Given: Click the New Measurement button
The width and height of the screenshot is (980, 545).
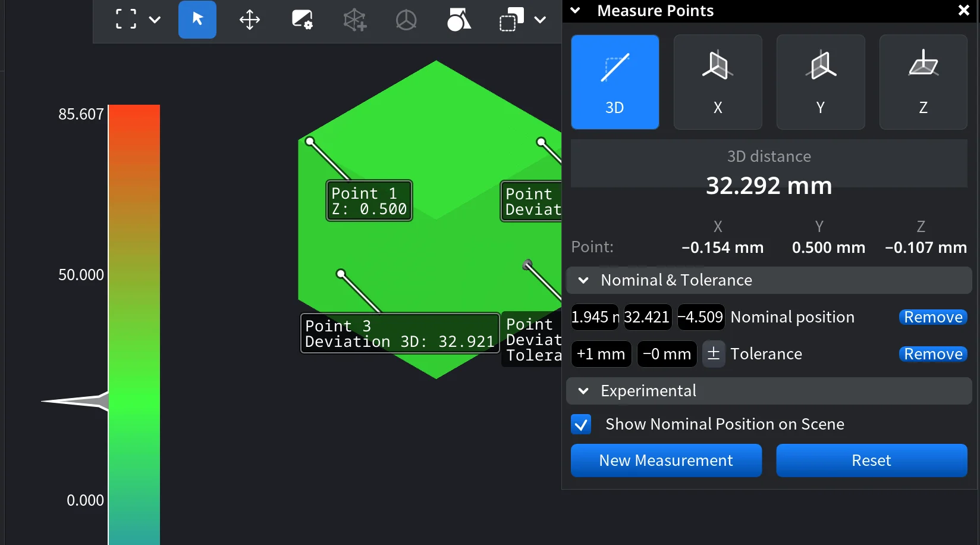Looking at the screenshot, I should pos(666,461).
